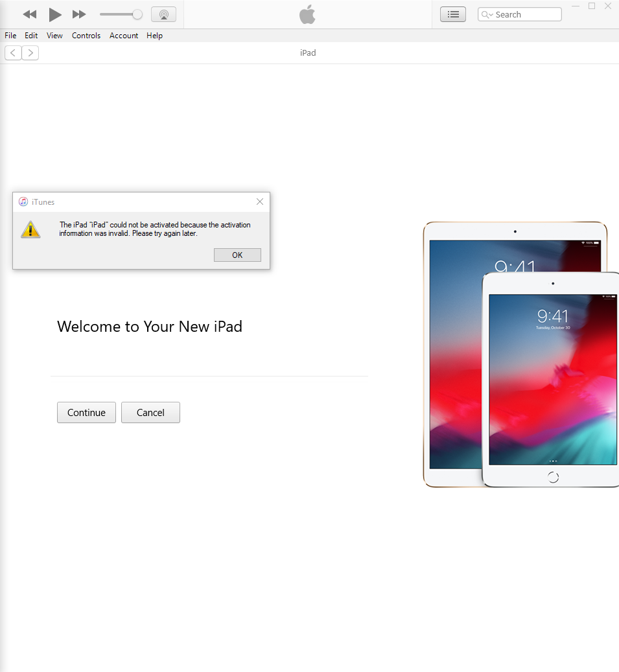Open the AirPlay output button
619x672 pixels.
point(164,14)
